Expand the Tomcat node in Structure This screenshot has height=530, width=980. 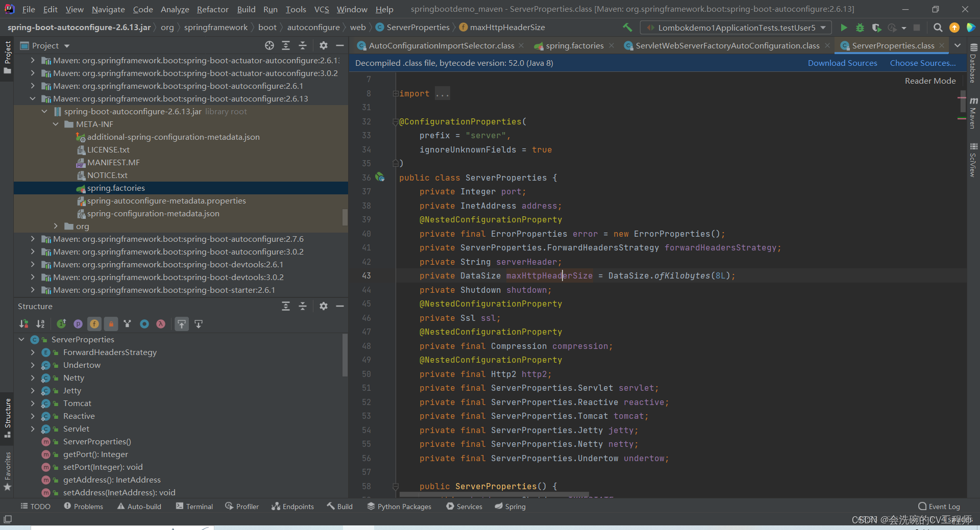click(x=33, y=403)
